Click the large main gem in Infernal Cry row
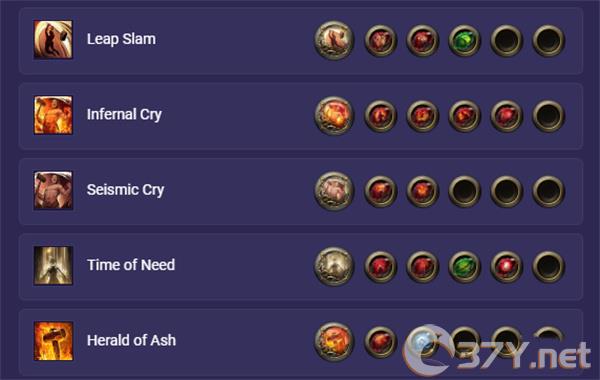The height and width of the screenshot is (380, 600). pos(334,116)
